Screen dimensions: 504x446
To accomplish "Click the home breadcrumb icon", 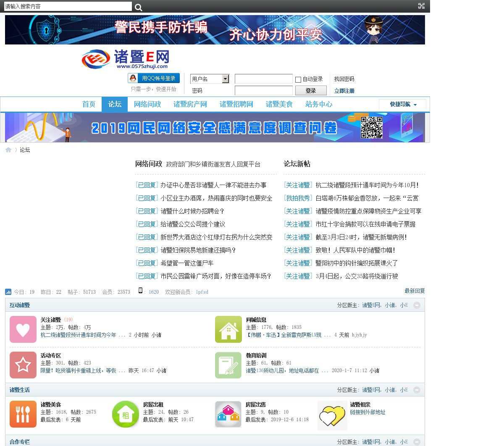I will [x=8, y=150].
